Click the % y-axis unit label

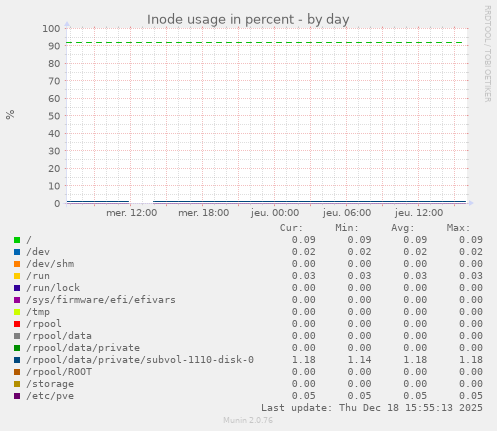click(10, 114)
